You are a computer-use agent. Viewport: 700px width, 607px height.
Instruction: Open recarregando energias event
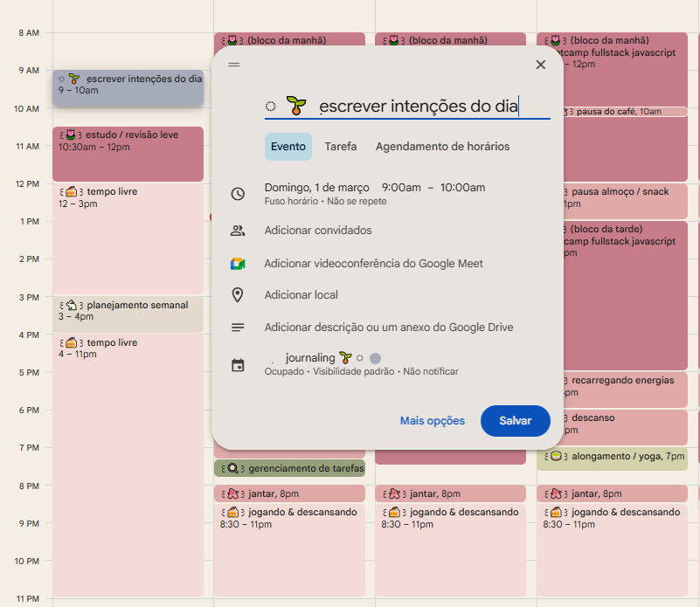click(625, 390)
